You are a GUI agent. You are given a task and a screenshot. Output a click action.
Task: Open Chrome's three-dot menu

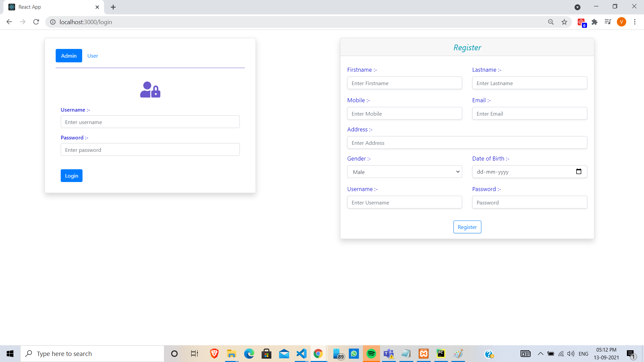pos(635,22)
